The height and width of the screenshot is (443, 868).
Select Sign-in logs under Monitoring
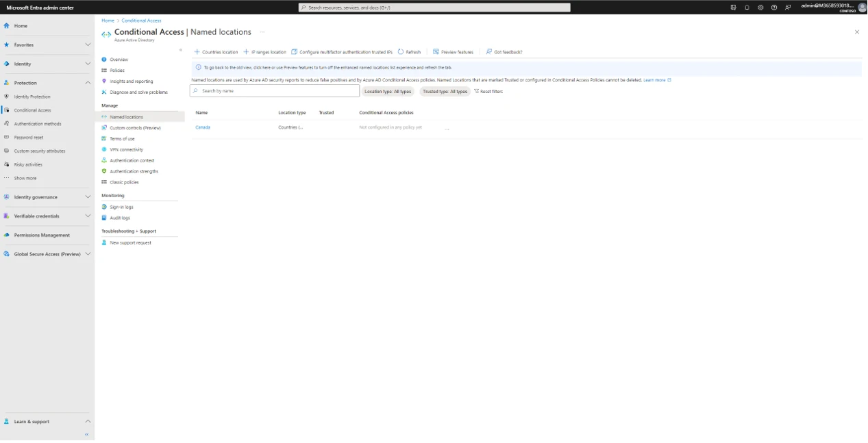[x=121, y=207]
